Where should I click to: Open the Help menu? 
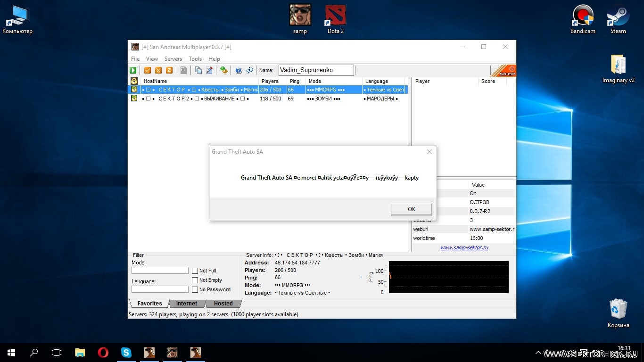pyautogui.click(x=214, y=59)
